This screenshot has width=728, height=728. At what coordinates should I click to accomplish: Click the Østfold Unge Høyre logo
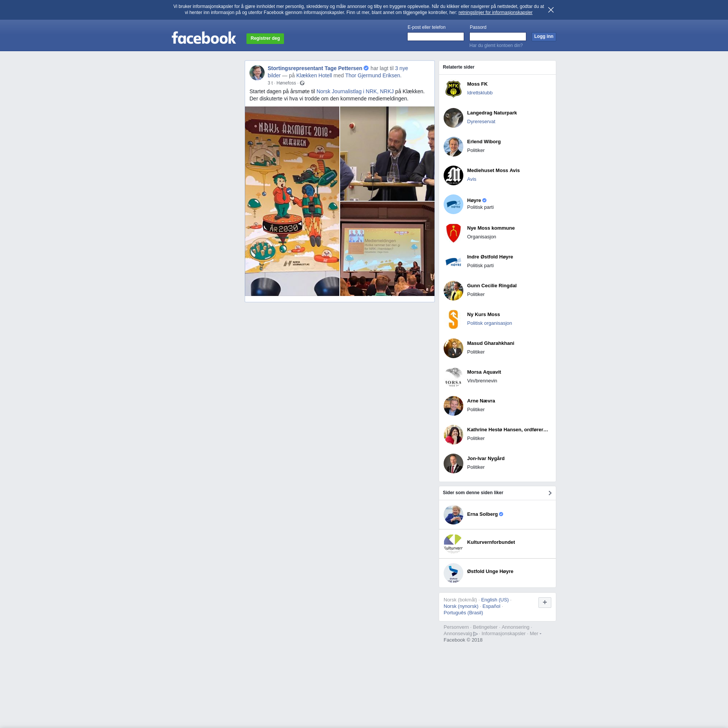(x=453, y=573)
